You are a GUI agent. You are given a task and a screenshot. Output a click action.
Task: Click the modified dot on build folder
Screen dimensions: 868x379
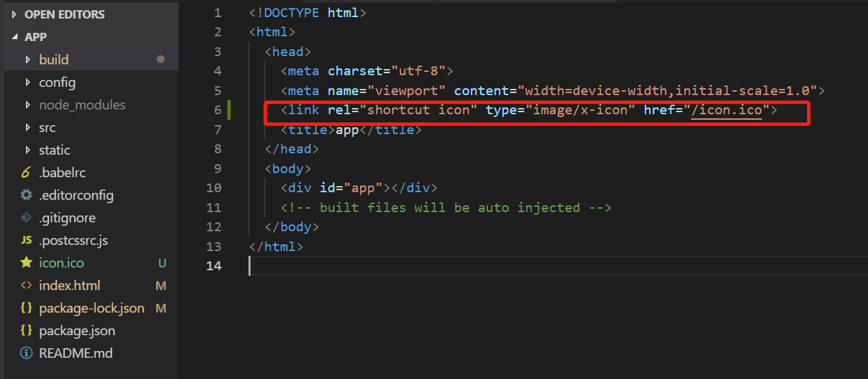click(x=161, y=60)
